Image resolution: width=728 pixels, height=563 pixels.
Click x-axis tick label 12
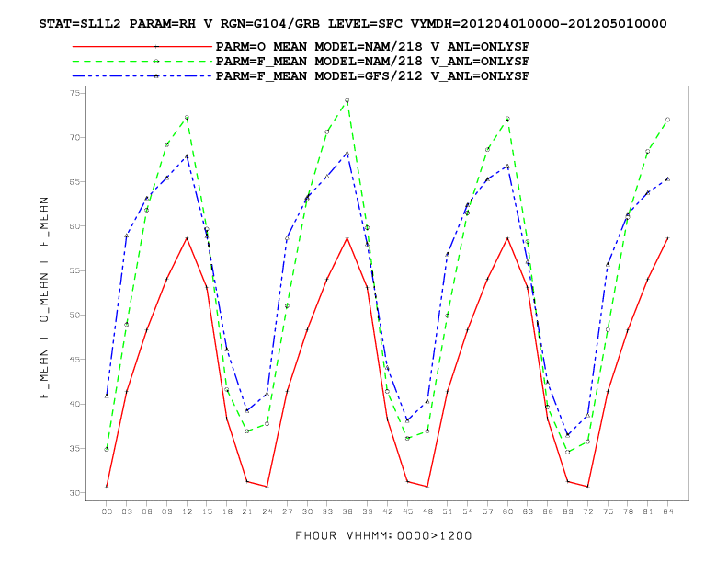coord(187,511)
